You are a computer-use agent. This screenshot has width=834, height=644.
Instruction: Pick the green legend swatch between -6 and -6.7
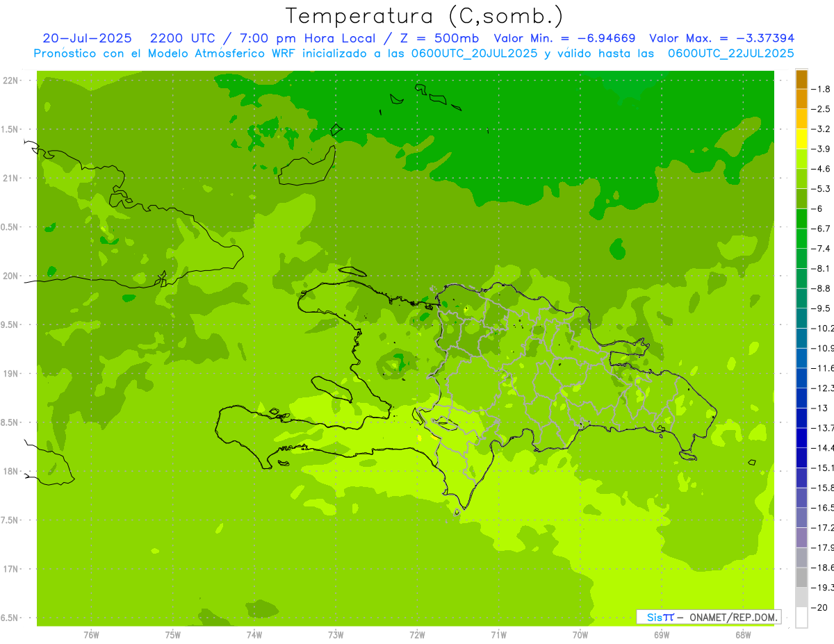801,219
